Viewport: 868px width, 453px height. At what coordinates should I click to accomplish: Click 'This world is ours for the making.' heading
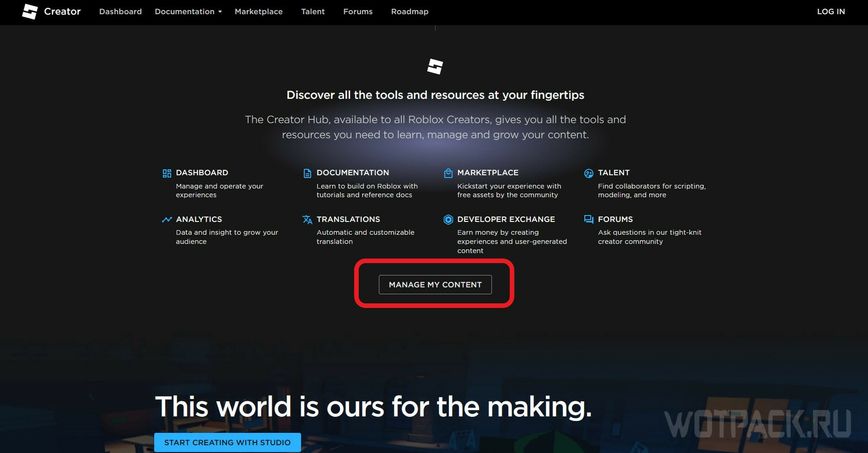[373, 406]
